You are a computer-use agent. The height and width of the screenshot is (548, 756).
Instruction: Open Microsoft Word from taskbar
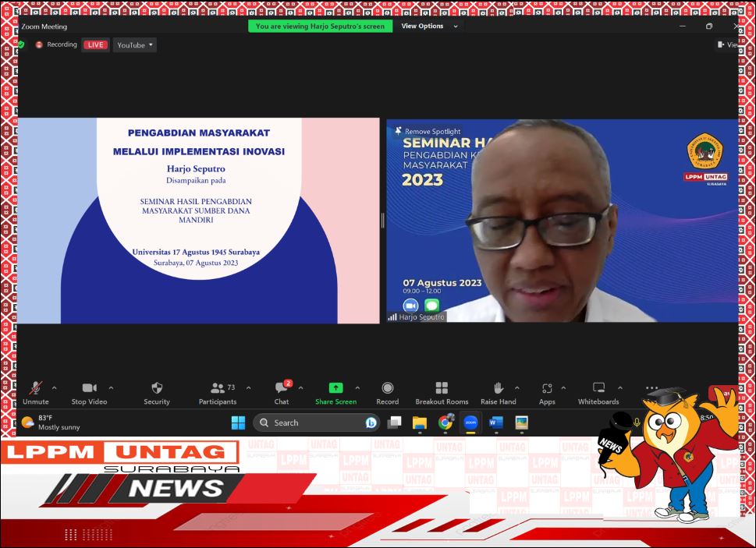[496, 422]
